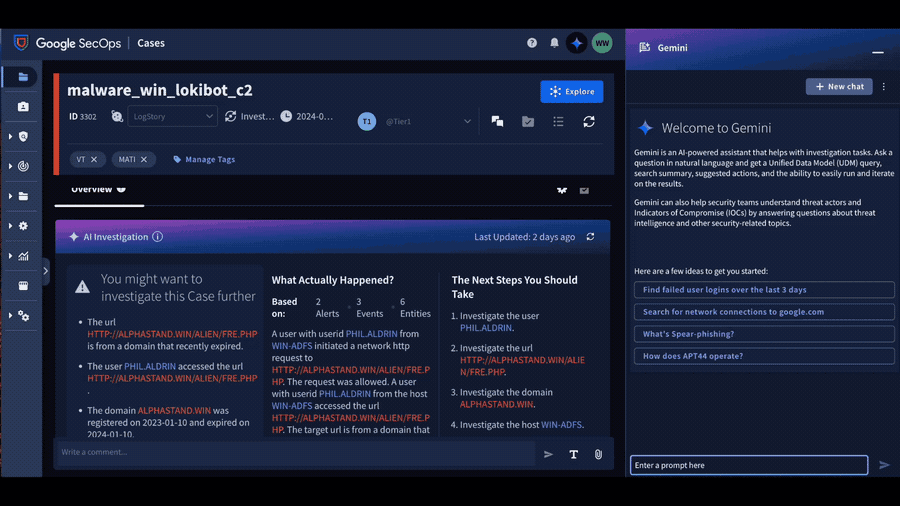Choose 'Find failed user logins over the last 3 days'
This screenshot has height=506, width=900.
764,290
